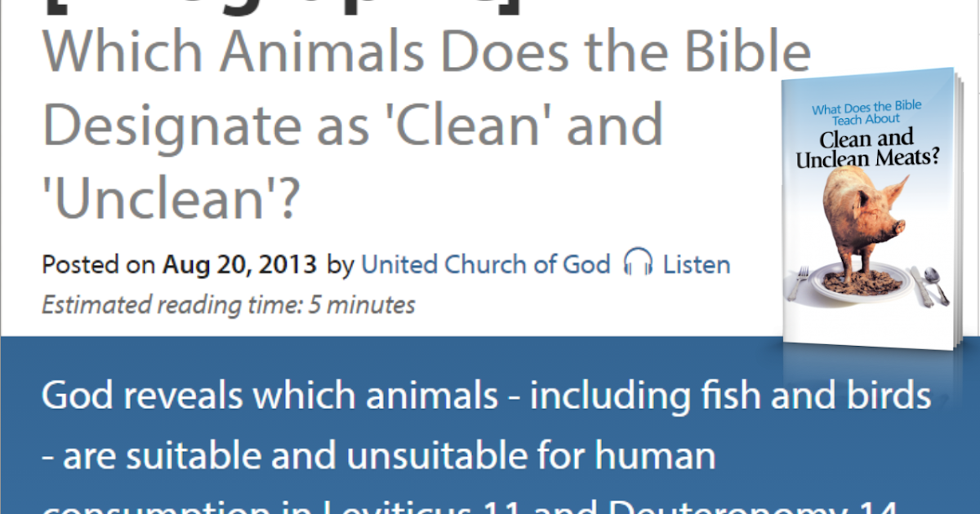
Task: Open the United Church of God author link
Action: point(486,264)
